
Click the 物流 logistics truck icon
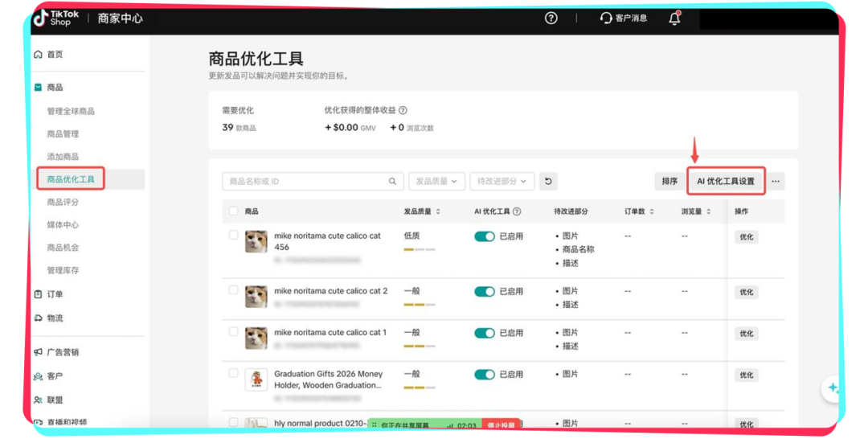point(38,318)
